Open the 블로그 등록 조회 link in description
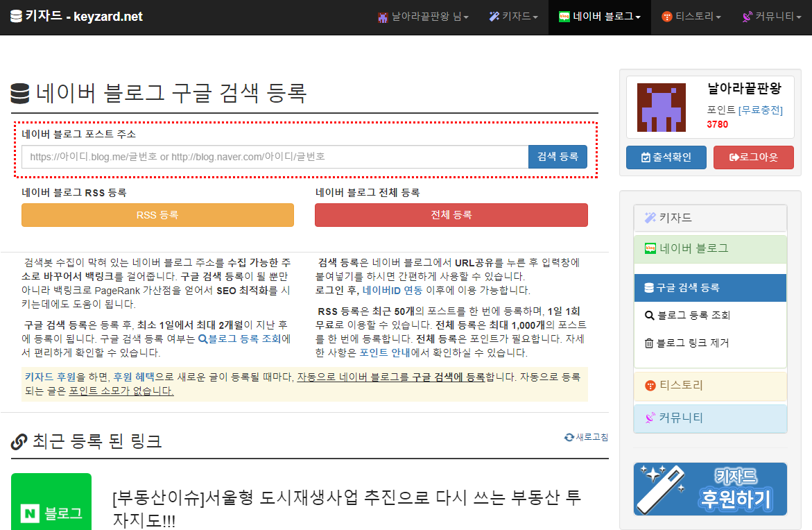Viewport: 812px width, 530px height. point(239,339)
